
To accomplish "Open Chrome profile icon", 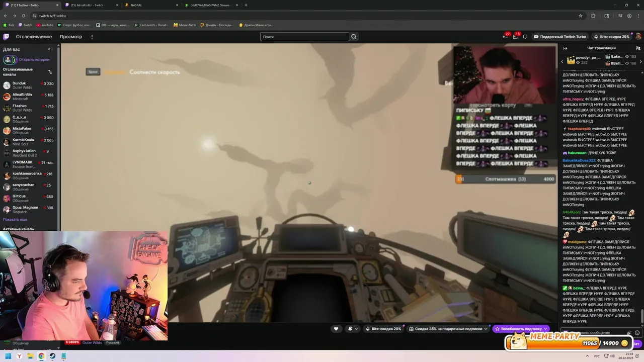I will click(x=629, y=16).
